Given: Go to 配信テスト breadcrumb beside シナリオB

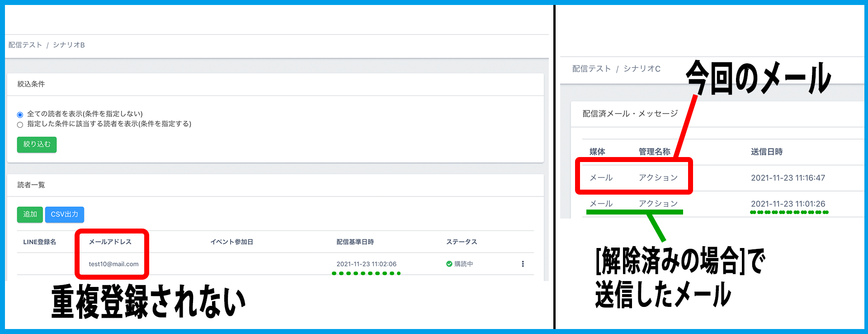Looking at the screenshot, I should 25,45.
